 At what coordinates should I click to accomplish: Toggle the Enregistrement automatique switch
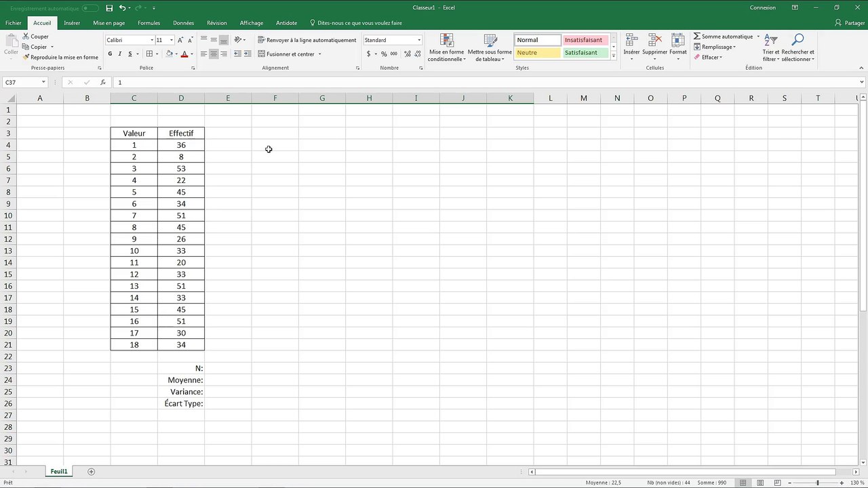(x=90, y=8)
